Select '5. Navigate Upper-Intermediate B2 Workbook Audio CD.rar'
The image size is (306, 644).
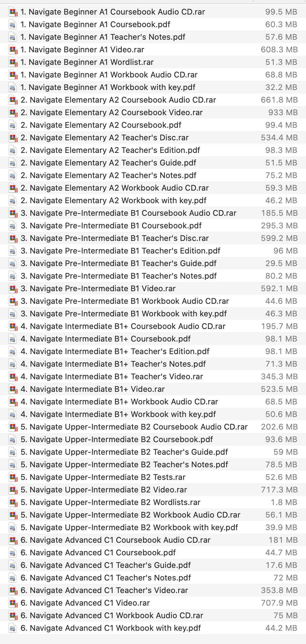(x=131, y=515)
